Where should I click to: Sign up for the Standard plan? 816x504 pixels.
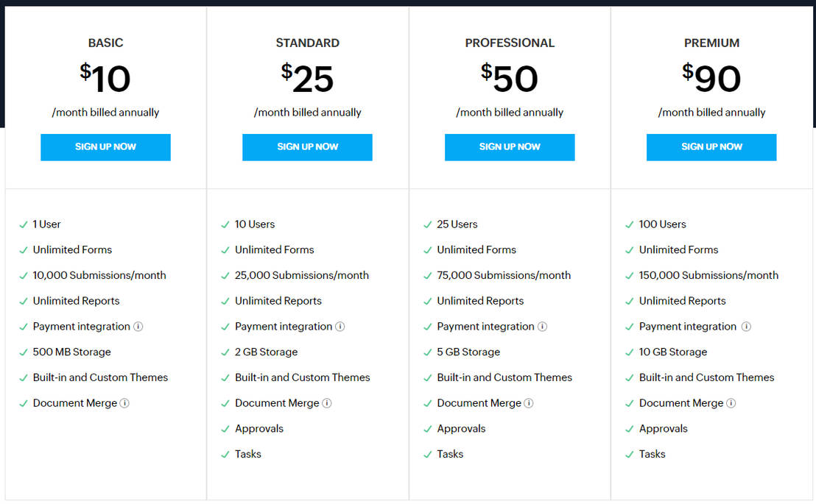pyautogui.click(x=307, y=147)
